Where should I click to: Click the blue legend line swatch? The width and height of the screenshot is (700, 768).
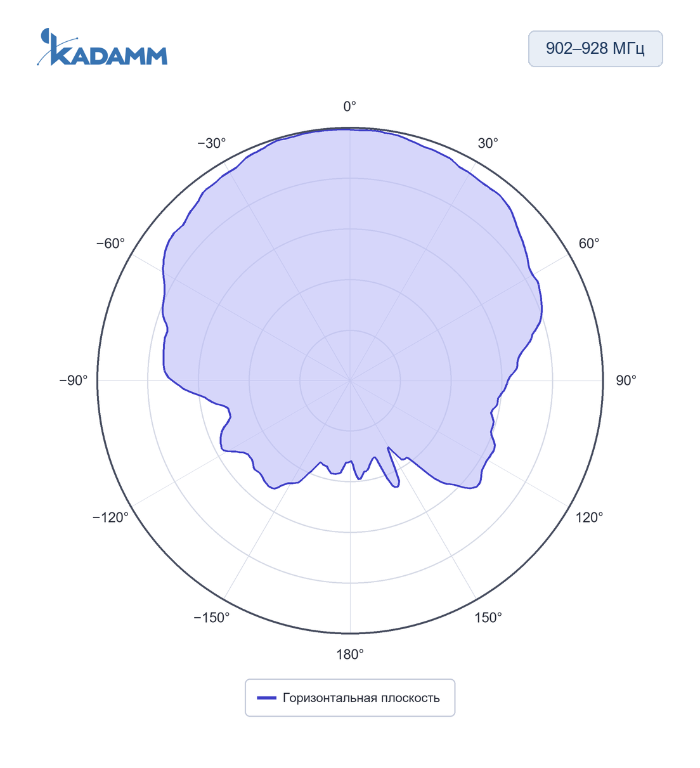[x=266, y=698]
